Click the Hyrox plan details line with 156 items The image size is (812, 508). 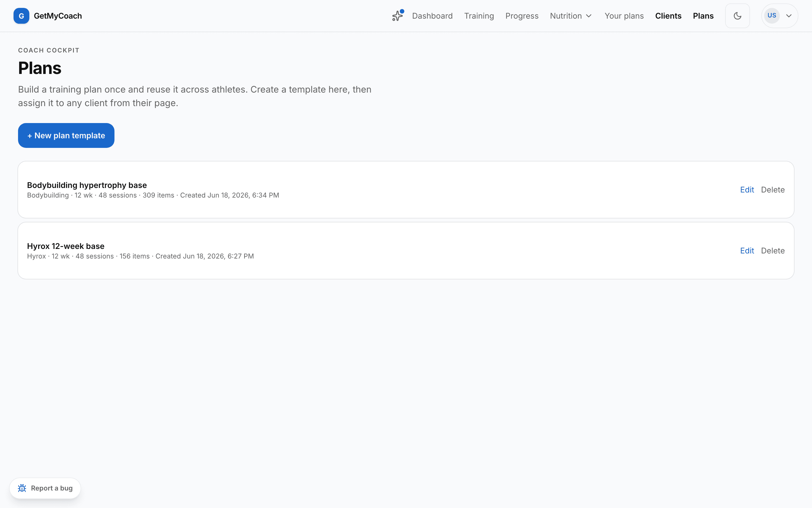click(x=140, y=256)
